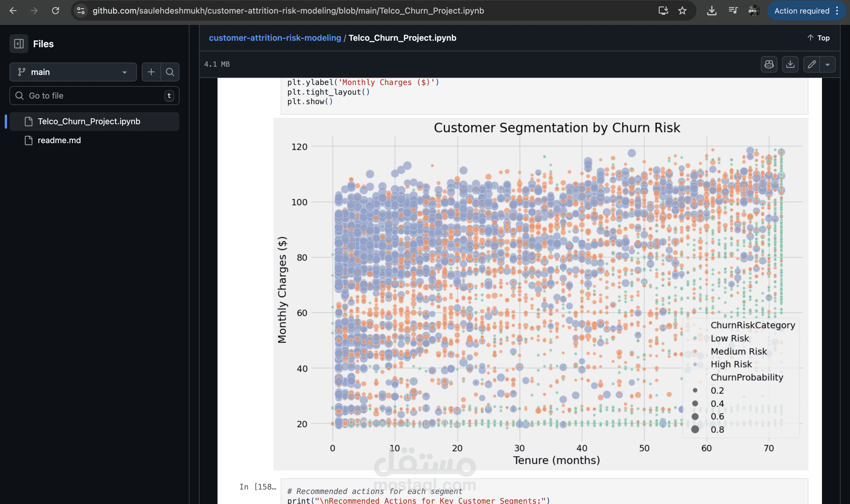The height and width of the screenshot is (504, 850).
Task: Select Telco_Churn_Project.ipynb in the file tree
Action: [x=89, y=122]
